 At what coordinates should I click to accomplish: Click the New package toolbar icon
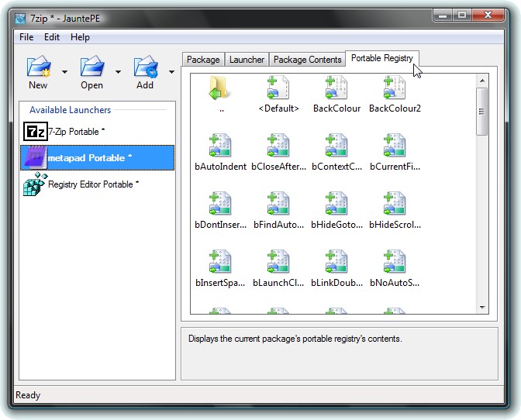point(38,67)
